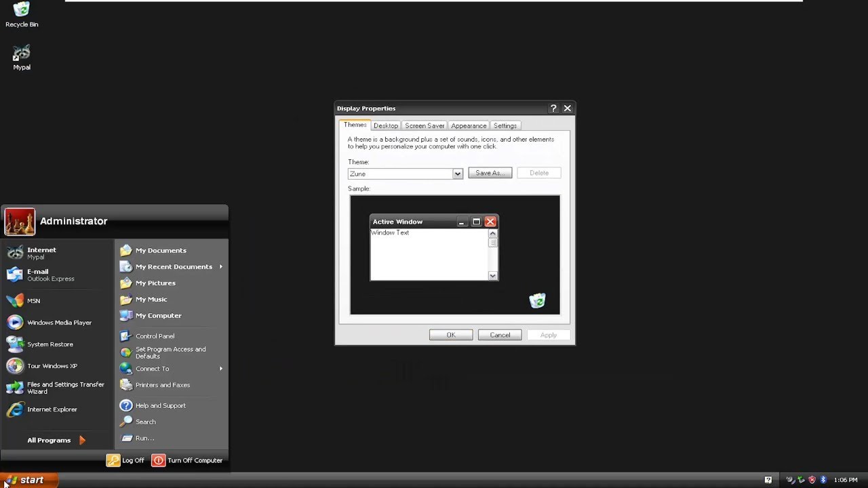This screenshot has height=488, width=868.
Task: Click the Display Properties title bar text
Action: pyautogui.click(x=366, y=108)
